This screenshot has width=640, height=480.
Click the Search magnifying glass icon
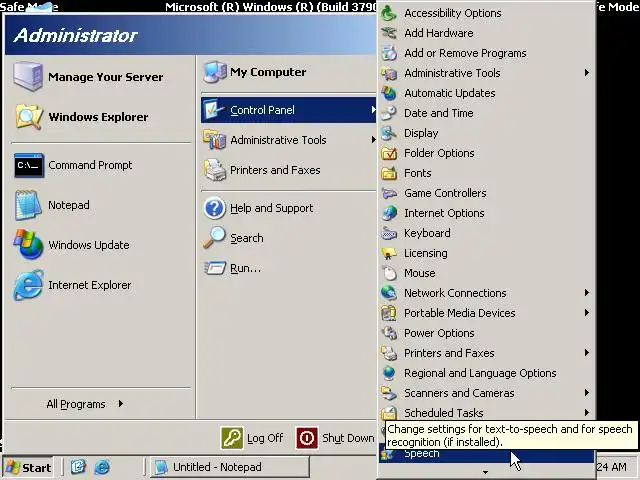pos(214,238)
